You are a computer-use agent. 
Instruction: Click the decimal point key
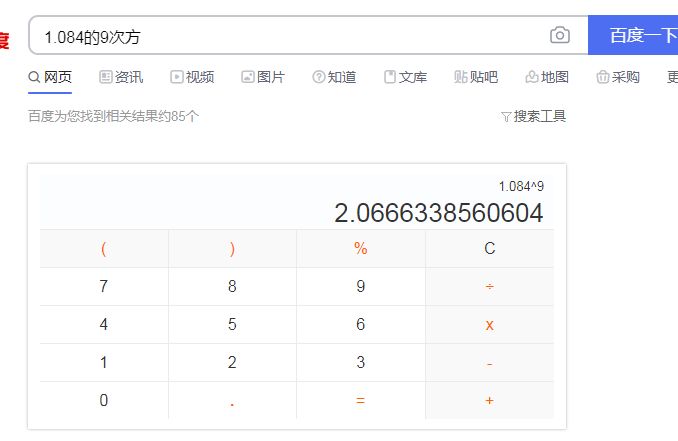pos(232,400)
